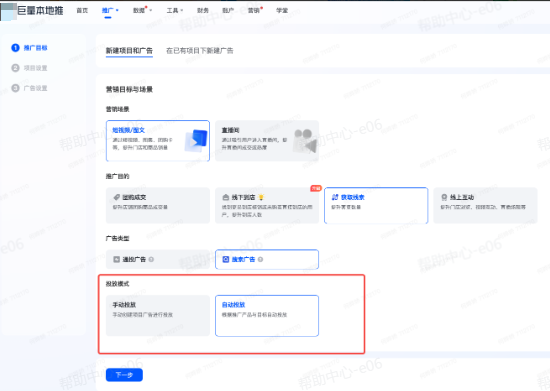Click the 巨量本地推 logo
The width and height of the screenshot is (550, 391).
(32, 11)
